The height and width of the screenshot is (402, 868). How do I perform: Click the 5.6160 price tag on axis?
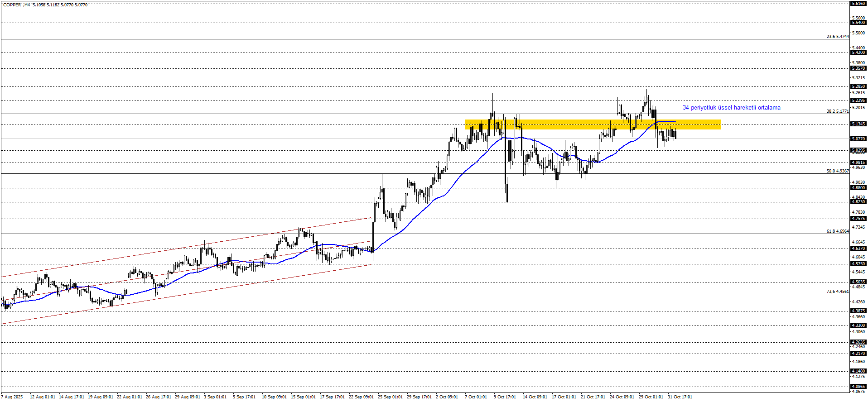858,4
